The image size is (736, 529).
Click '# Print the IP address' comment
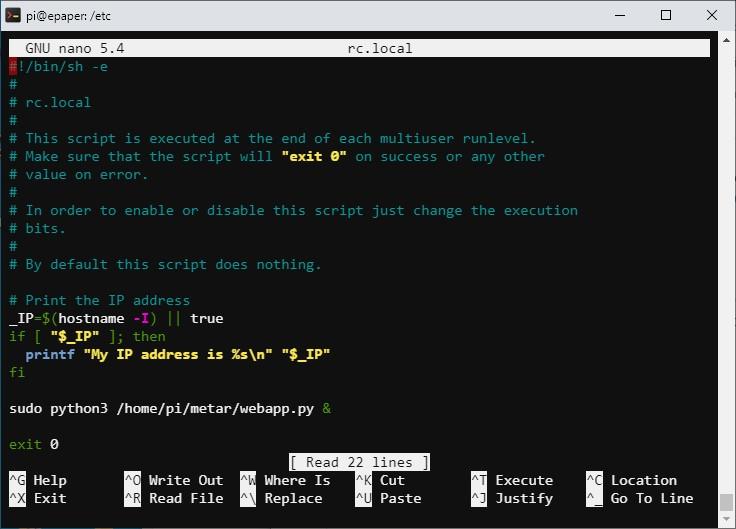click(x=100, y=300)
